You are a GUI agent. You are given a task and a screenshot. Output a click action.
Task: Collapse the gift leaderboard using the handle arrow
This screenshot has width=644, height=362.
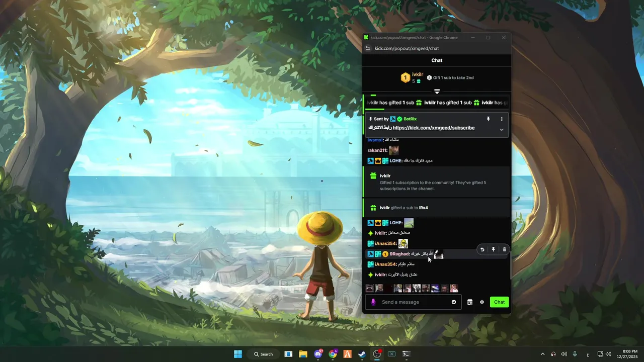pyautogui.click(x=437, y=92)
